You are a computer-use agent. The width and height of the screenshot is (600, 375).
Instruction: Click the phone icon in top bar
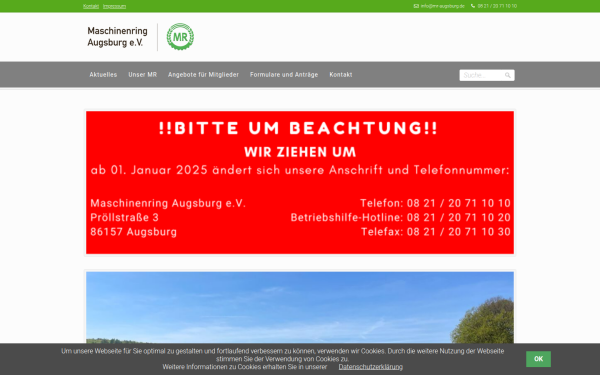[x=473, y=6]
